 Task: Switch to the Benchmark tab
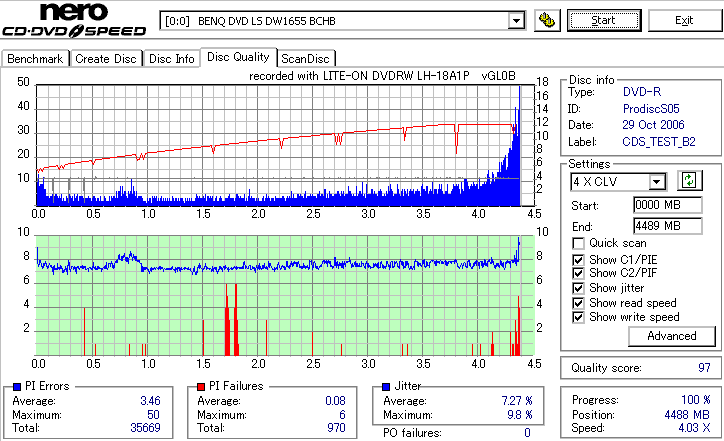tap(35, 59)
